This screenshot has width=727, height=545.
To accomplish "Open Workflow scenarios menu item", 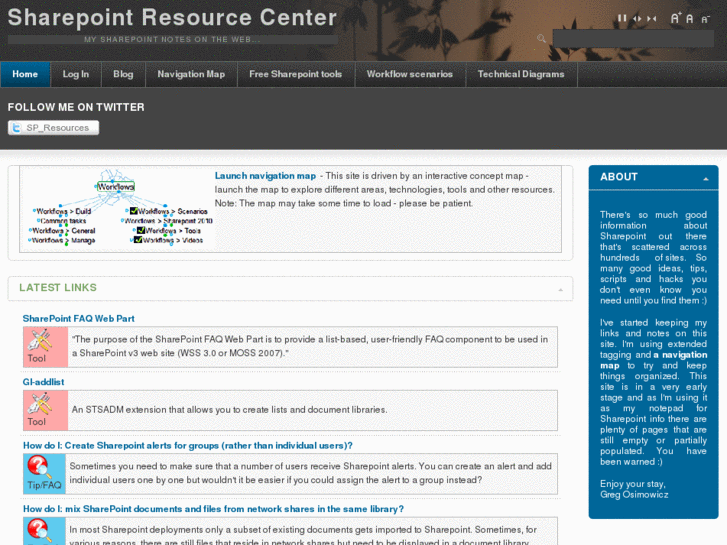I will pyautogui.click(x=410, y=74).
